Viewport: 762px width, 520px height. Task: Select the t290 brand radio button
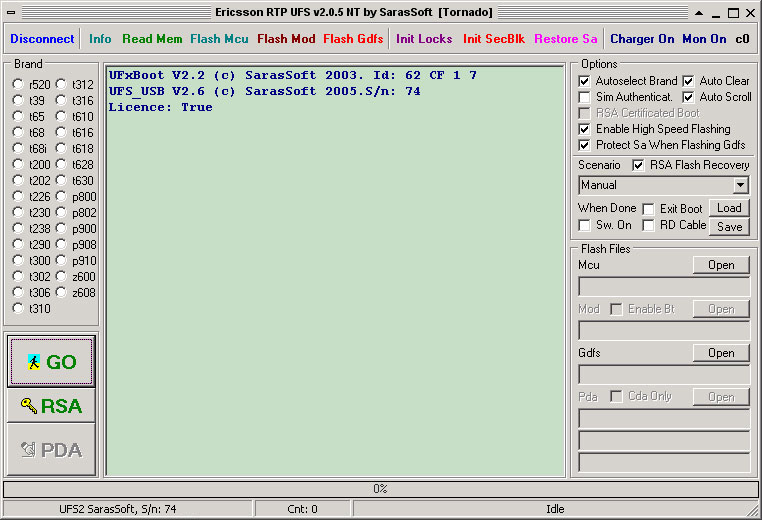tap(18, 244)
